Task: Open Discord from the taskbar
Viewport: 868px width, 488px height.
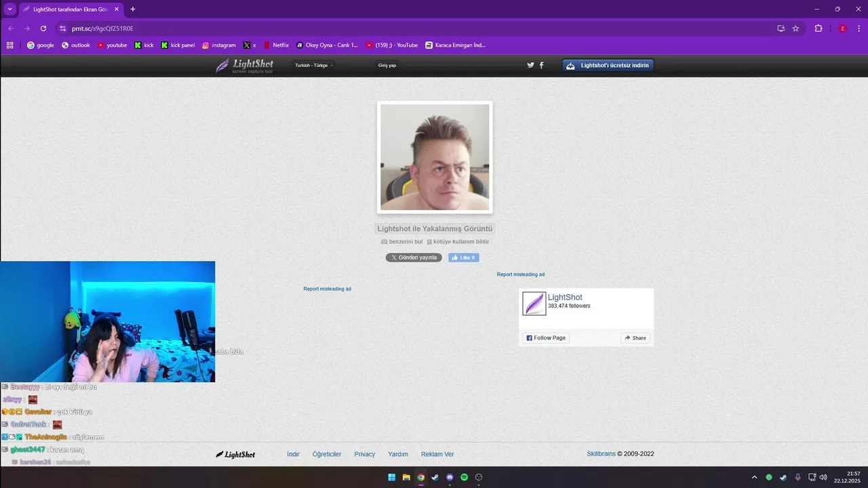Action: click(450, 477)
